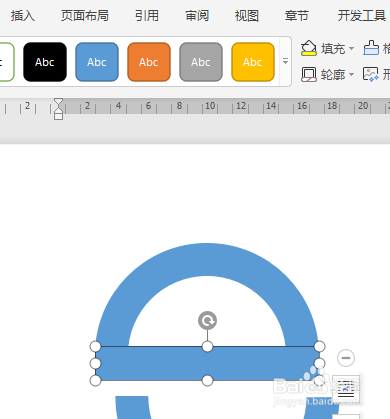390x419 pixels.
Task: Switch to the 引用 tab
Action: [x=147, y=16]
